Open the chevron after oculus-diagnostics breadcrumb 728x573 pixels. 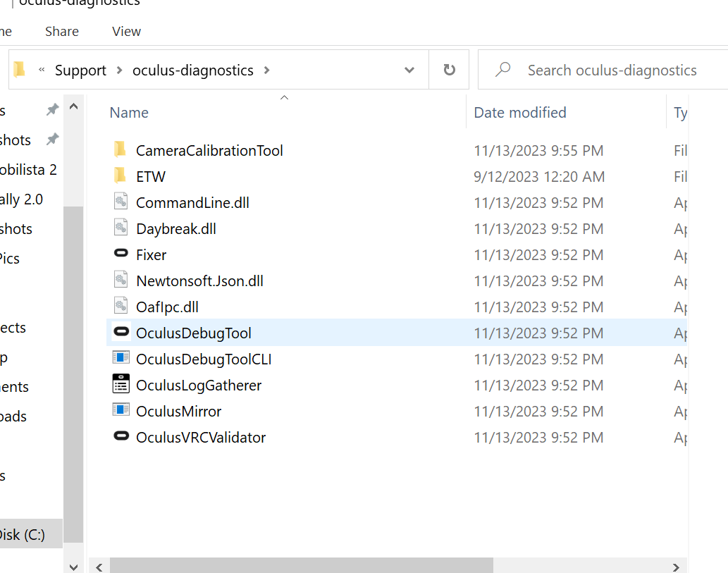pyautogui.click(x=266, y=70)
